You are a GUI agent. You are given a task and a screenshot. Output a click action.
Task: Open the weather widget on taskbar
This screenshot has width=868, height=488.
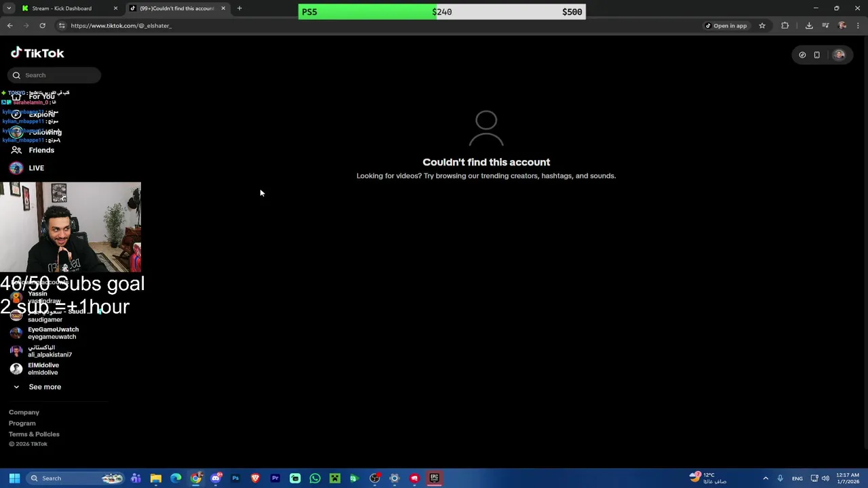pyautogui.click(x=708, y=479)
